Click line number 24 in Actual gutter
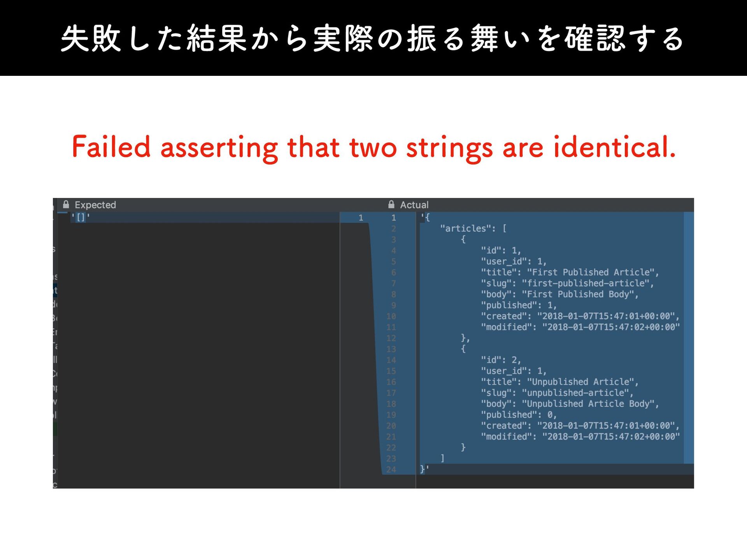Screen dimensions: 747x560 tap(391, 469)
